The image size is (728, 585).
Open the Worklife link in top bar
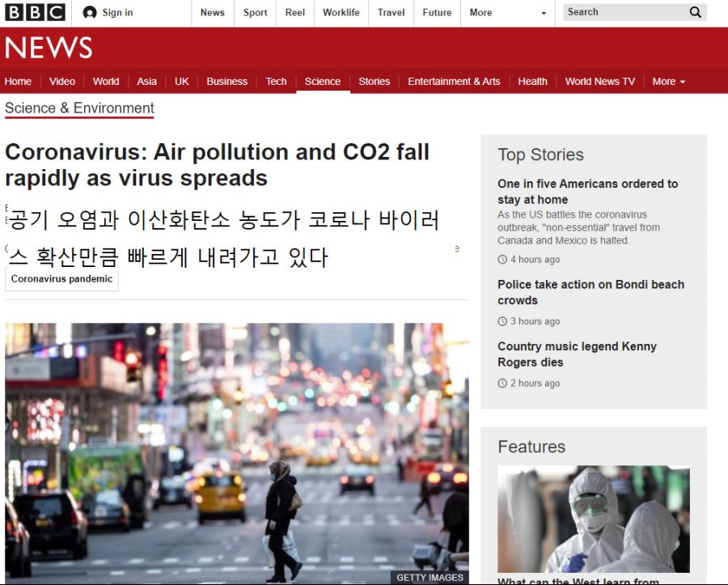(341, 13)
